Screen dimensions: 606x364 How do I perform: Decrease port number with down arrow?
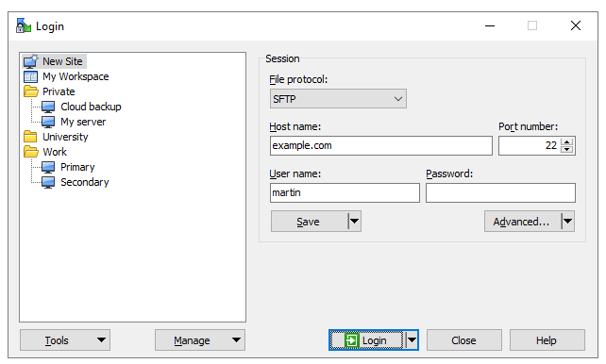[x=567, y=149]
